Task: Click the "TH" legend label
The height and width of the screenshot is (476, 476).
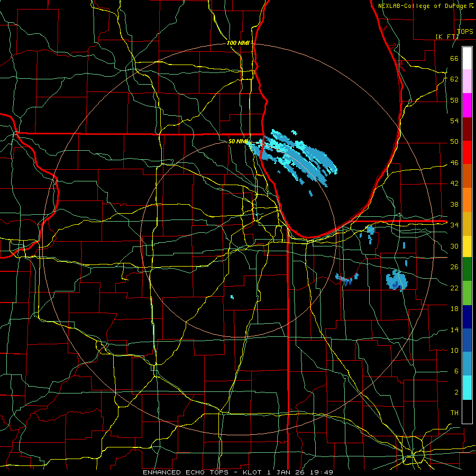Action: click(x=454, y=413)
